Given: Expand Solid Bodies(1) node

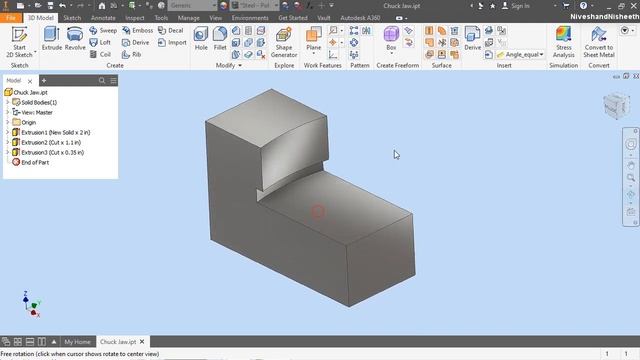Looking at the screenshot, I should coord(7,102).
